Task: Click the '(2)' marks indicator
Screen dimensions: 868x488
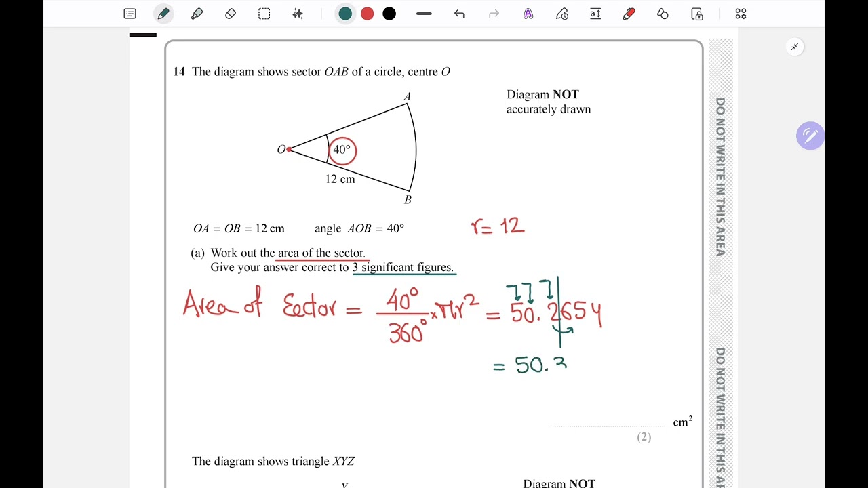Action: [644, 437]
